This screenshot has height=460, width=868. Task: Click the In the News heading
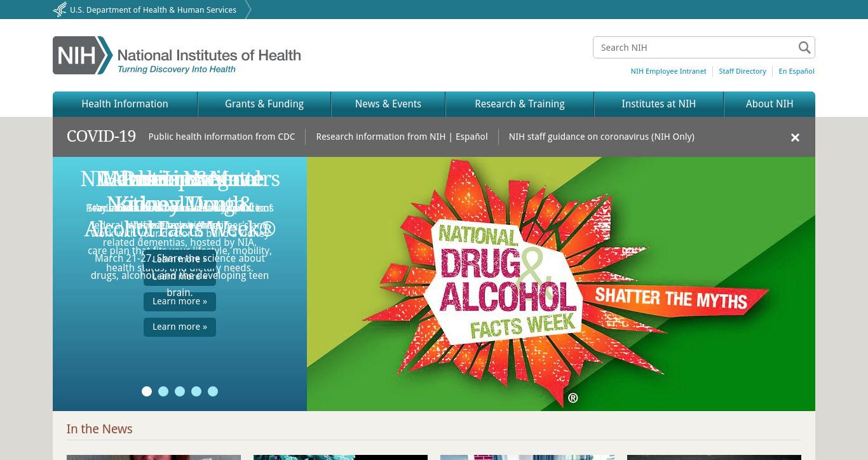pos(100,429)
